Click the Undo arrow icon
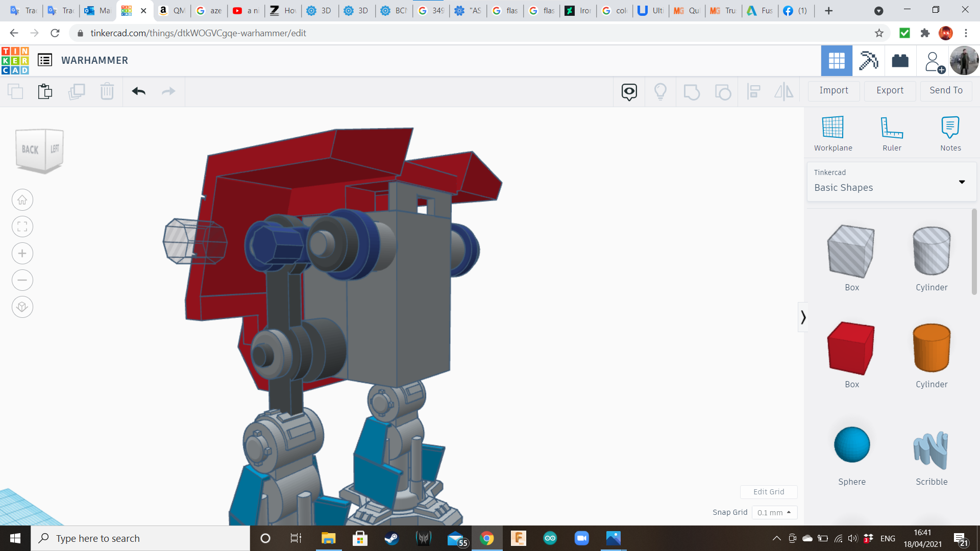This screenshot has width=980, height=551. click(x=138, y=91)
